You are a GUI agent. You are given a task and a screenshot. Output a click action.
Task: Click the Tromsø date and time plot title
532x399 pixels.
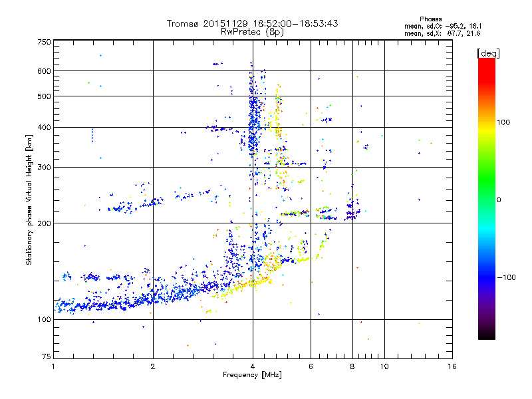pyautogui.click(x=253, y=23)
